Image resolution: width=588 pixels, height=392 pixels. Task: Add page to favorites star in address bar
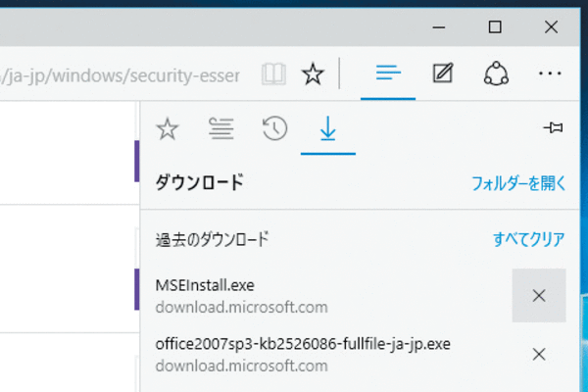pos(313,73)
